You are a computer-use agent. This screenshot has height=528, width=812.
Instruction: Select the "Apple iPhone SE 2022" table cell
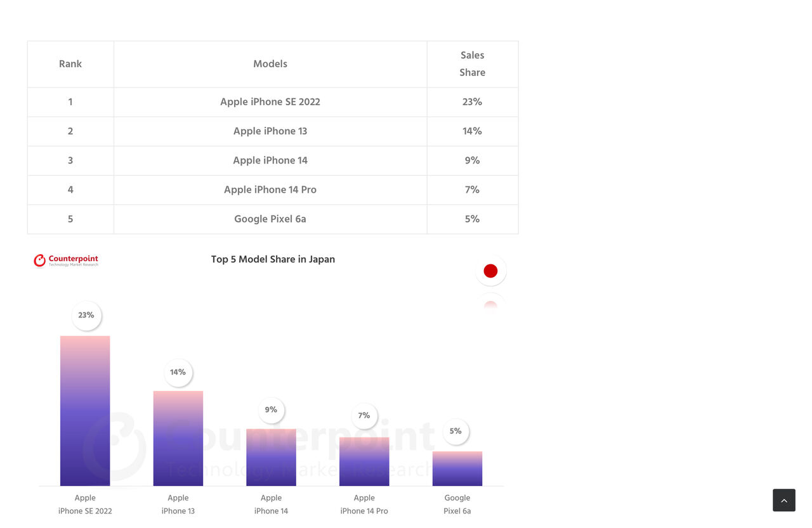tap(270, 102)
